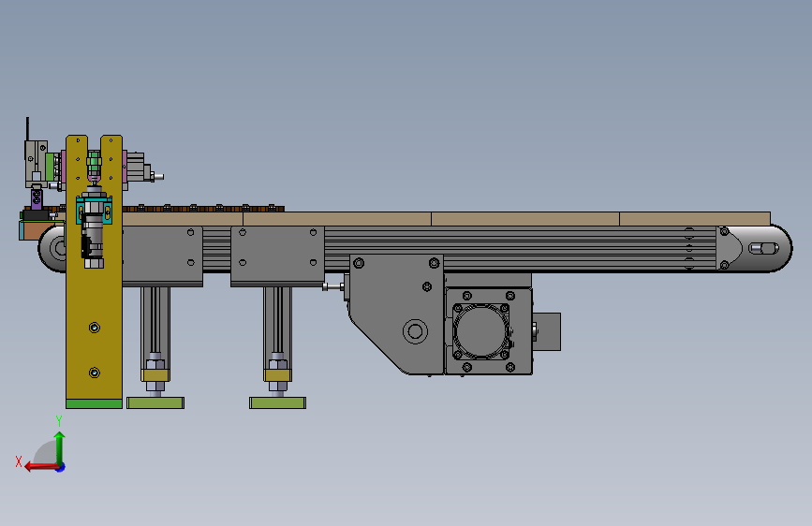The image size is (812, 526).
Task: Select the circular boss on the drive plate
Action: [x=415, y=331]
